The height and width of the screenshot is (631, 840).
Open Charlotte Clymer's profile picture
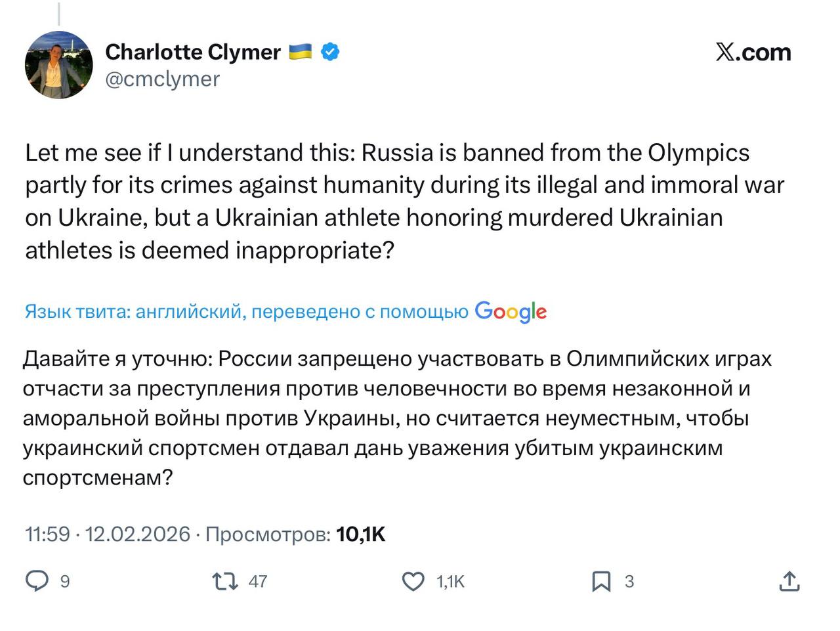(59, 65)
